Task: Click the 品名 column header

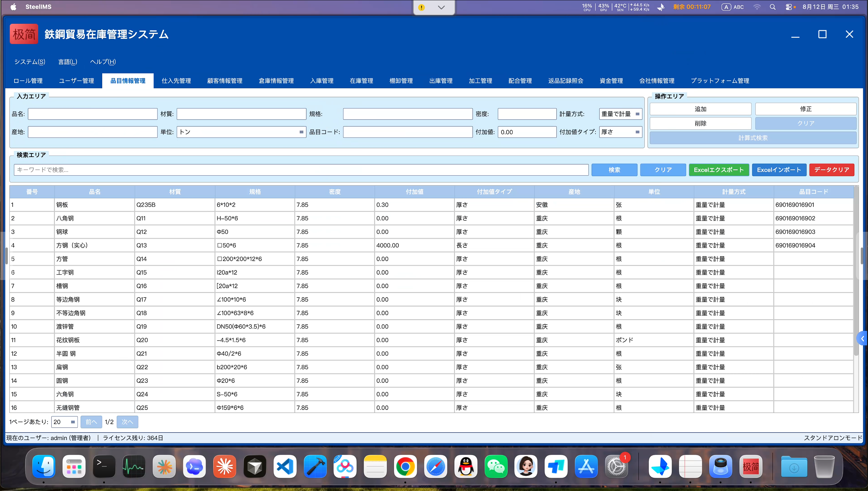Action: point(94,192)
